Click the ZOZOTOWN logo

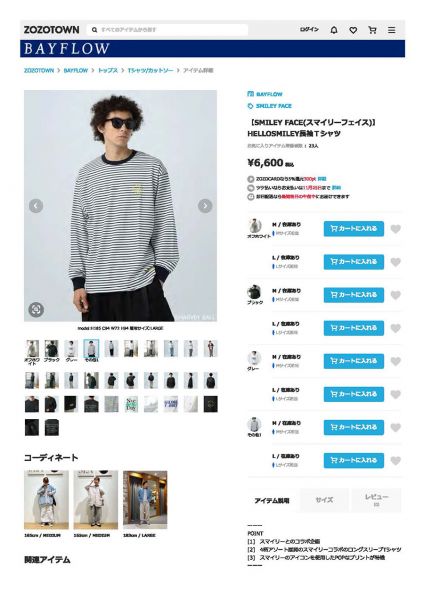[x=52, y=30]
